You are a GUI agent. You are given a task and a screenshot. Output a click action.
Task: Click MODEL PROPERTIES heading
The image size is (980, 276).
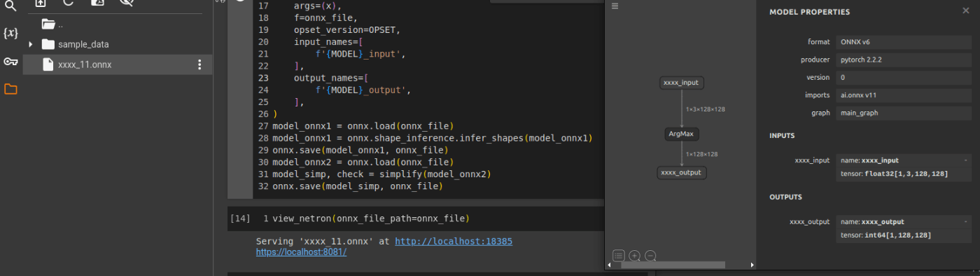[810, 12]
